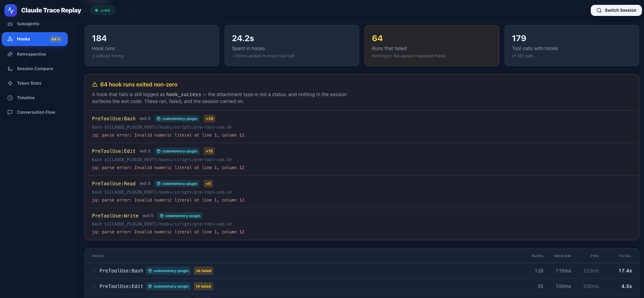This screenshot has width=644, height=298.
Task: Click the codememory-plugin tag on the PreToolUse:Bash failure
Action: tap(177, 119)
